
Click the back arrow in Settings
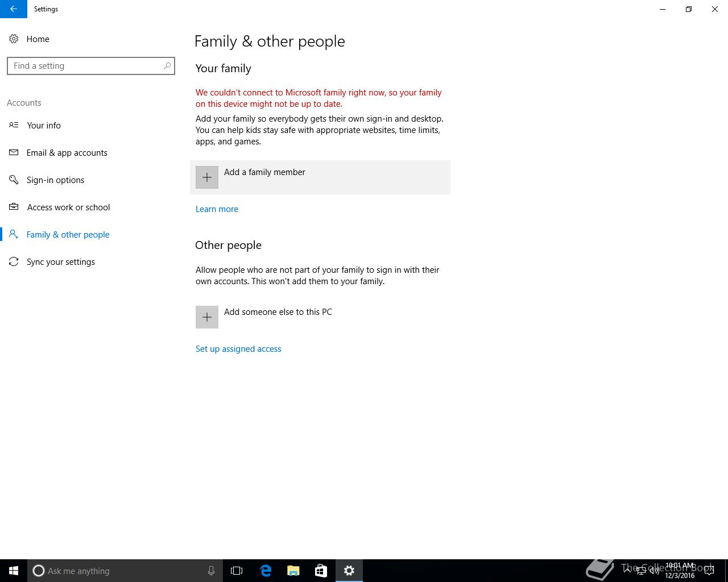[13, 9]
